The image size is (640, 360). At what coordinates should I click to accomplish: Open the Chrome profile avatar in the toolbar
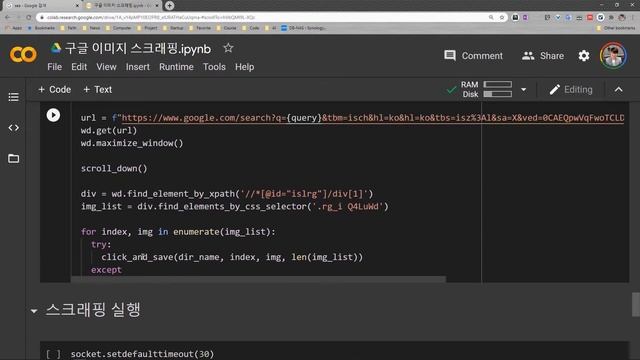tap(622, 17)
